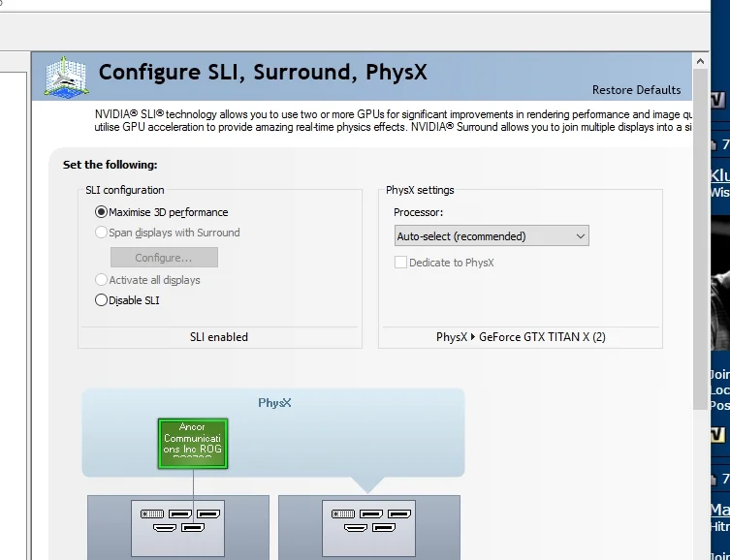The height and width of the screenshot is (560, 730).
Task: Click Restore Defaults link
Action: tap(636, 90)
